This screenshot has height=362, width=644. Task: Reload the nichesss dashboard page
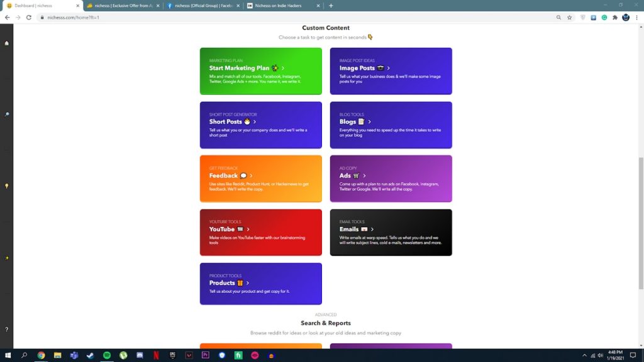pyautogui.click(x=29, y=18)
